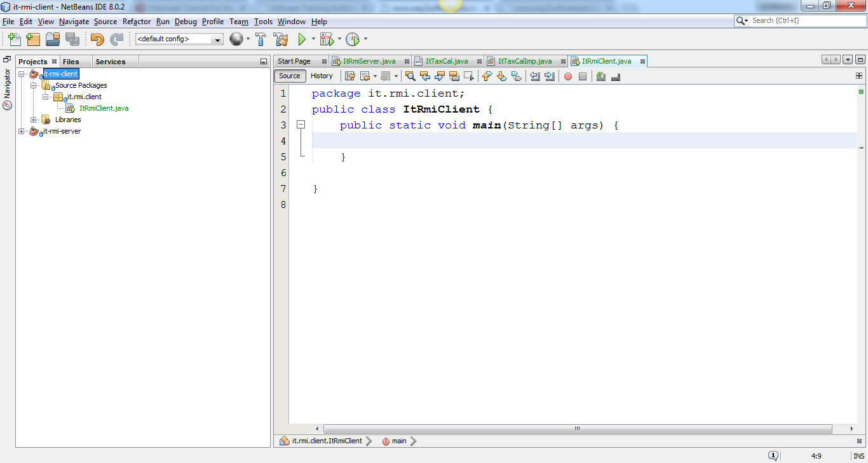Image resolution: width=868 pixels, height=463 pixels.
Task: Collapse the it.rmi.client package node
Action: click(x=46, y=97)
